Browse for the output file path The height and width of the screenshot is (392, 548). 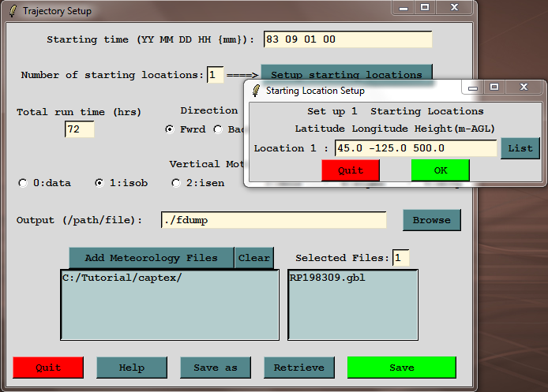click(431, 220)
